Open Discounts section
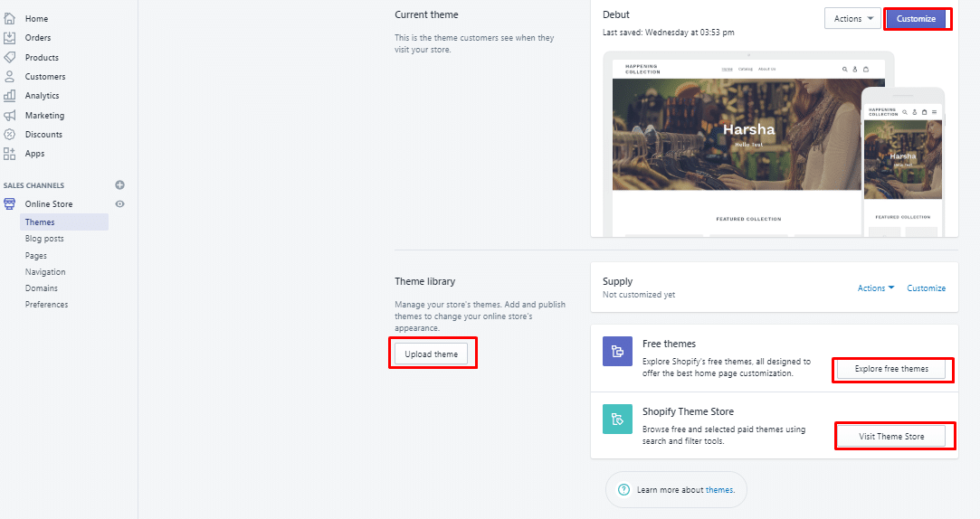The image size is (980, 519). 43,135
